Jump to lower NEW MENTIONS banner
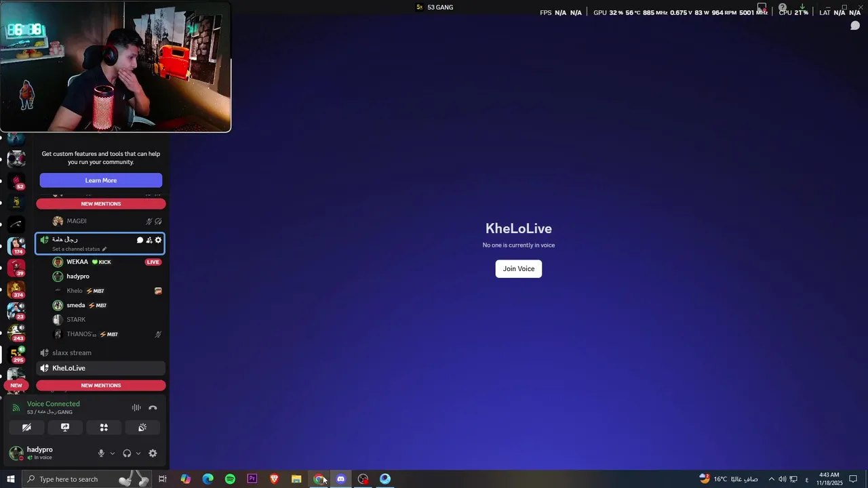 (x=101, y=386)
